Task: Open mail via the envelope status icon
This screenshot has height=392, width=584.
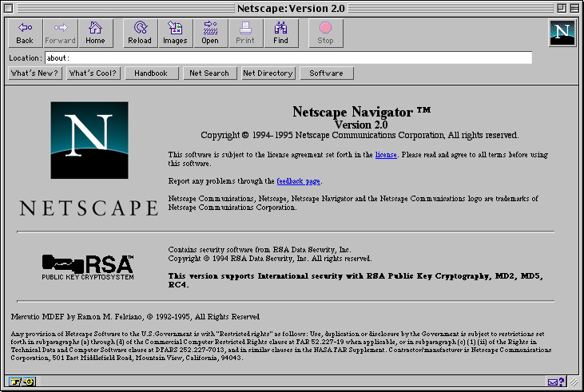Action: pos(557,382)
